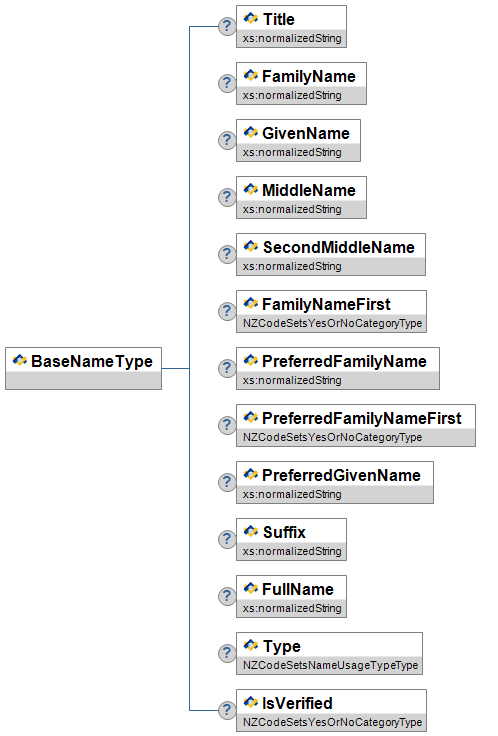Image resolution: width=498 pixels, height=736 pixels.
Task: Select the PreferredFamilyName element
Action: 338,368
